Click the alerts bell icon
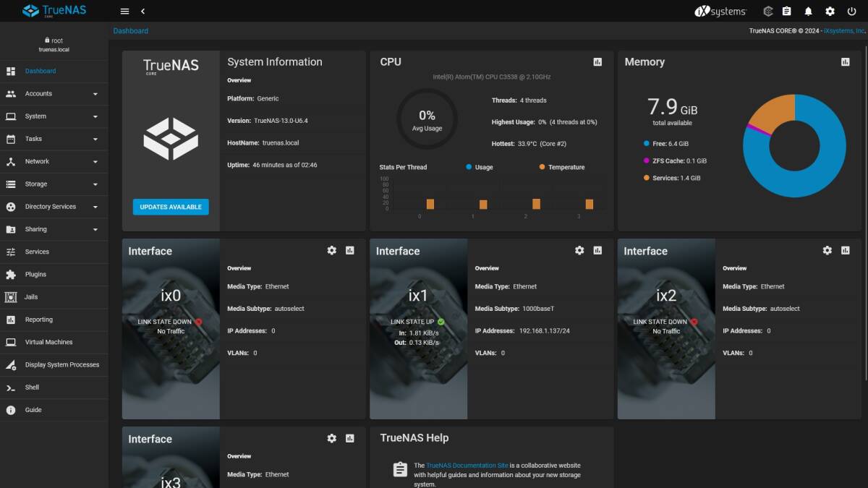This screenshot has height=488, width=868. click(x=808, y=12)
